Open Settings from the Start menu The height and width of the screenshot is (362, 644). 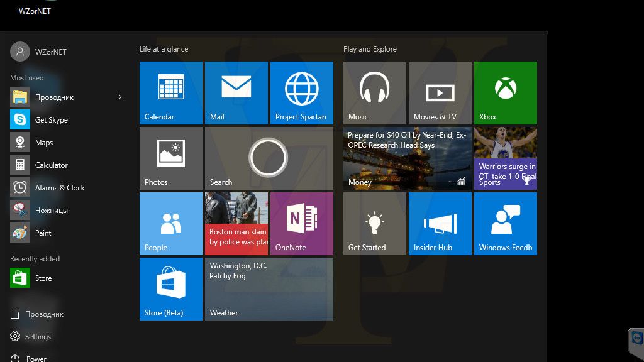[31, 337]
